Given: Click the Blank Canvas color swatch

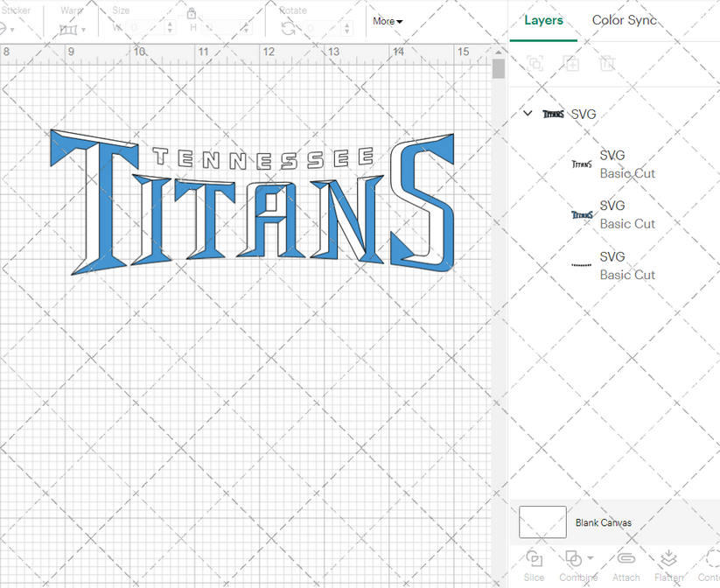Looking at the screenshot, I should pyautogui.click(x=542, y=521).
